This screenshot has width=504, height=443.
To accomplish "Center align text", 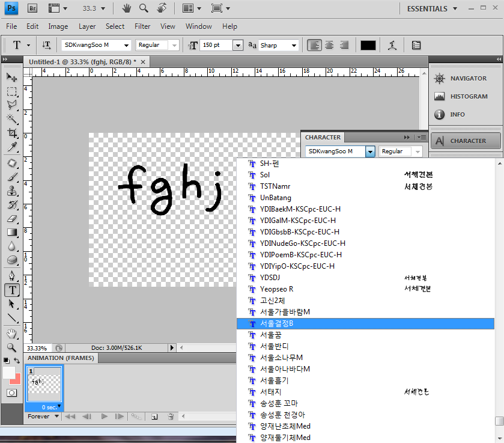I will (329, 45).
